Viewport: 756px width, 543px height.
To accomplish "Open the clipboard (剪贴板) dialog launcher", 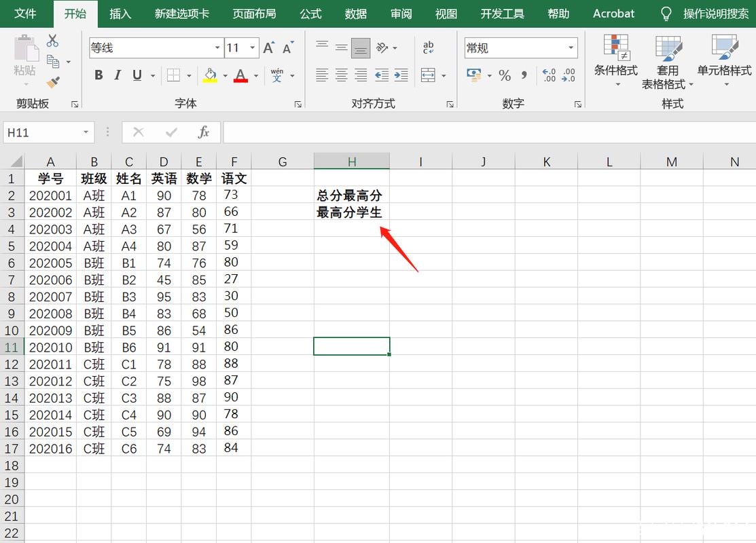I will click(x=75, y=104).
